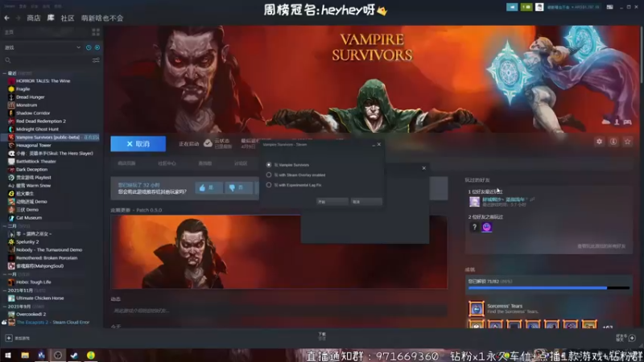Select the play Vampire Survivors launch option

[x=269, y=165]
